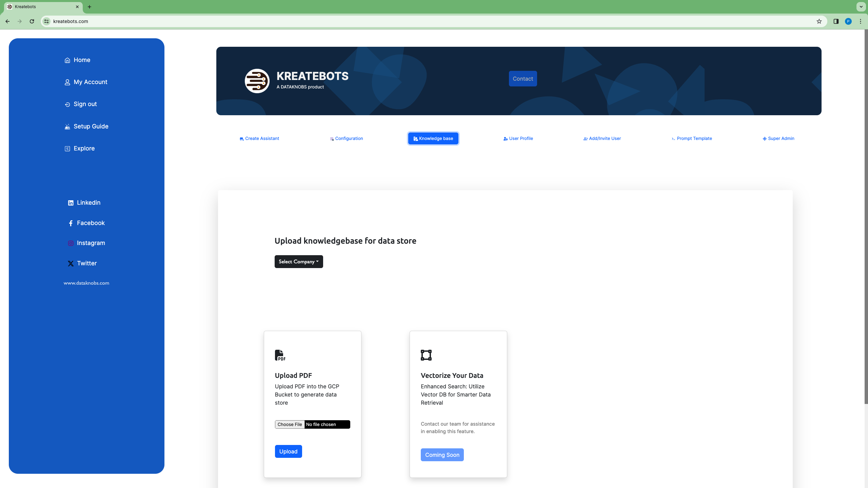
Task: Click the Contact button in header
Action: pyautogui.click(x=522, y=79)
